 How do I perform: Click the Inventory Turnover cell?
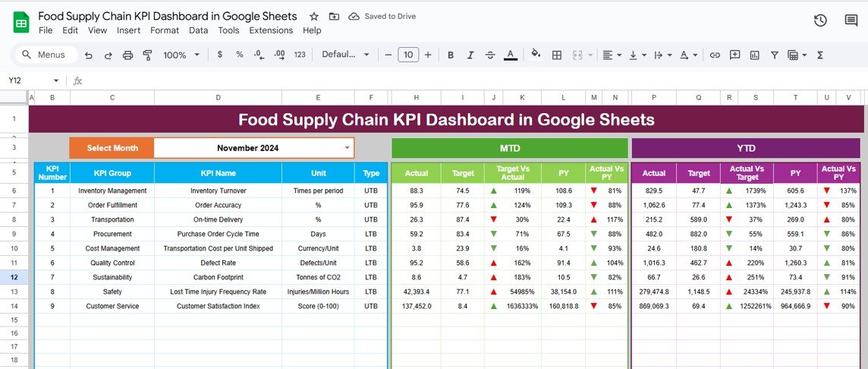[218, 191]
